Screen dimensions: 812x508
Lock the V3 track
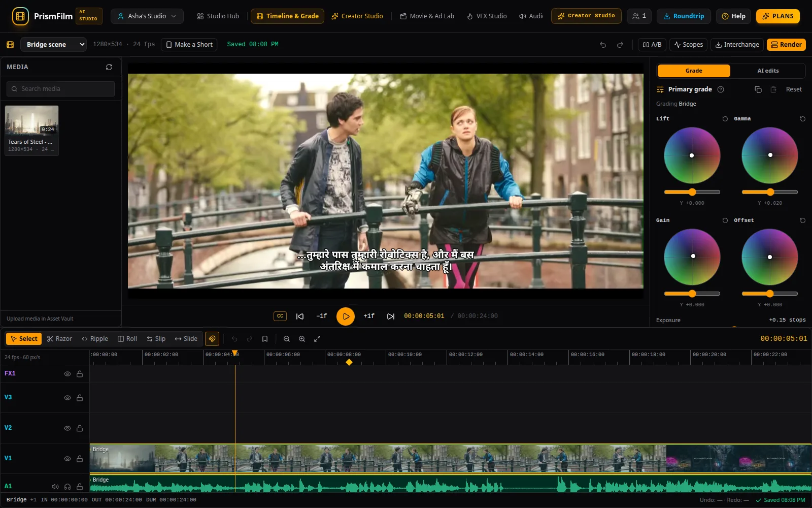(x=80, y=398)
